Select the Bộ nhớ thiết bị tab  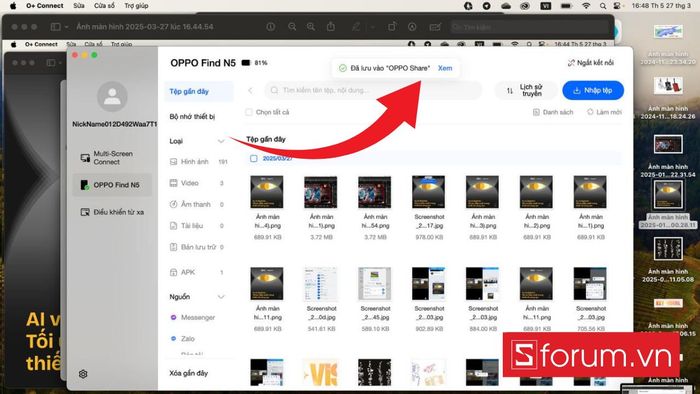click(192, 116)
